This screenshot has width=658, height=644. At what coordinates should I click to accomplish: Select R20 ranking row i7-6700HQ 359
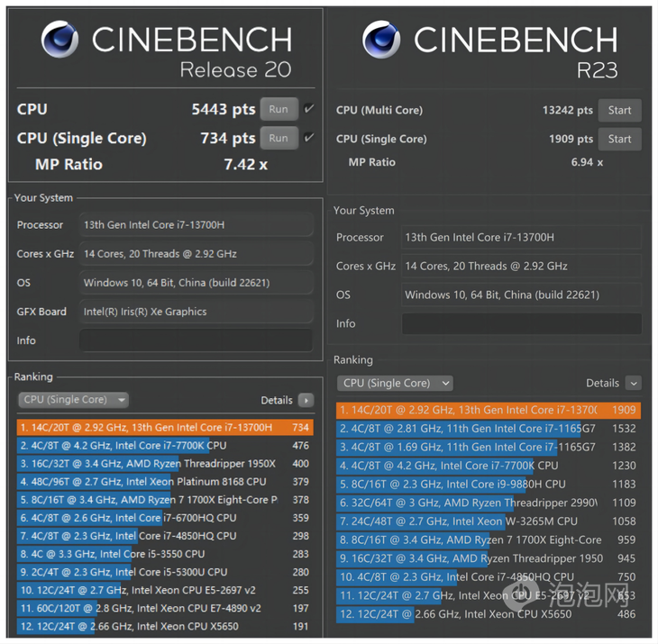point(165,518)
